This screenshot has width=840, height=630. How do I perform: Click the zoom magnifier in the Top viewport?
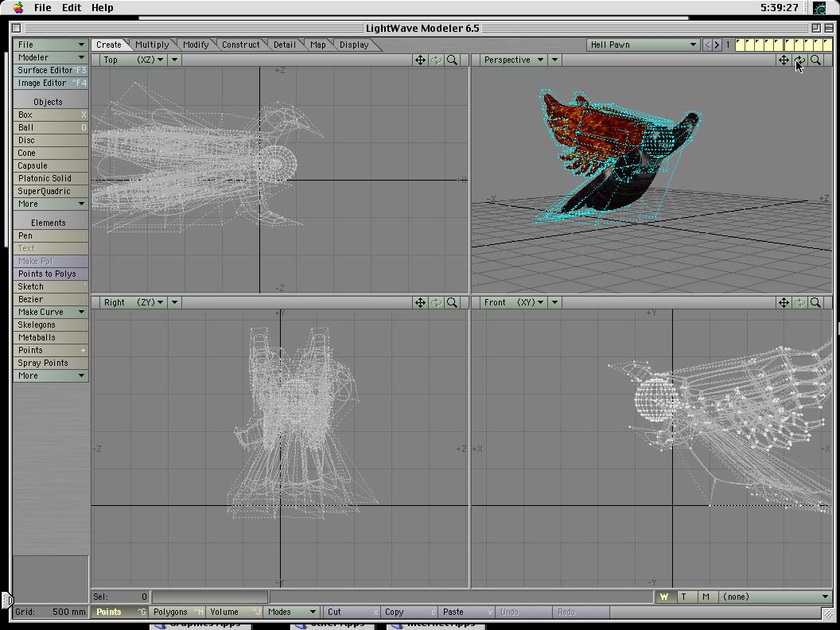click(452, 60)
